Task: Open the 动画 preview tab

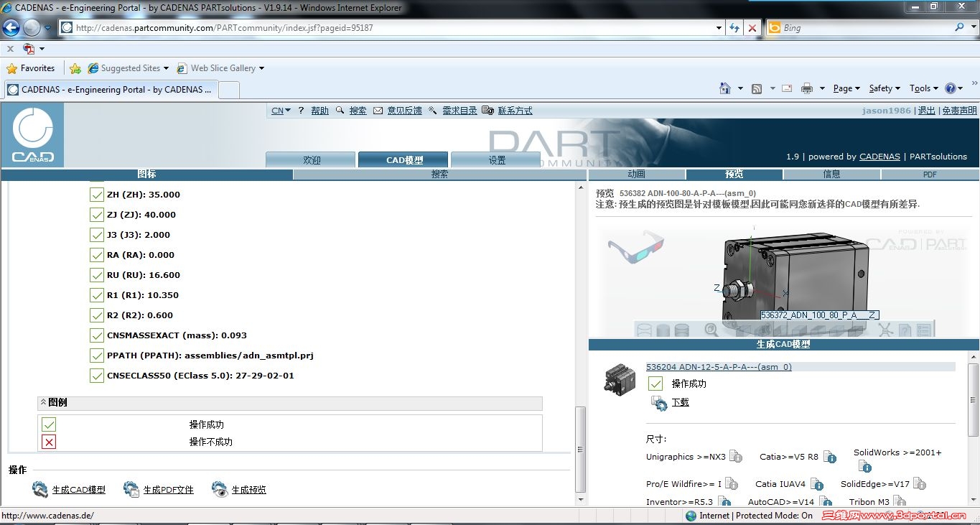Action: pos(636,175)
